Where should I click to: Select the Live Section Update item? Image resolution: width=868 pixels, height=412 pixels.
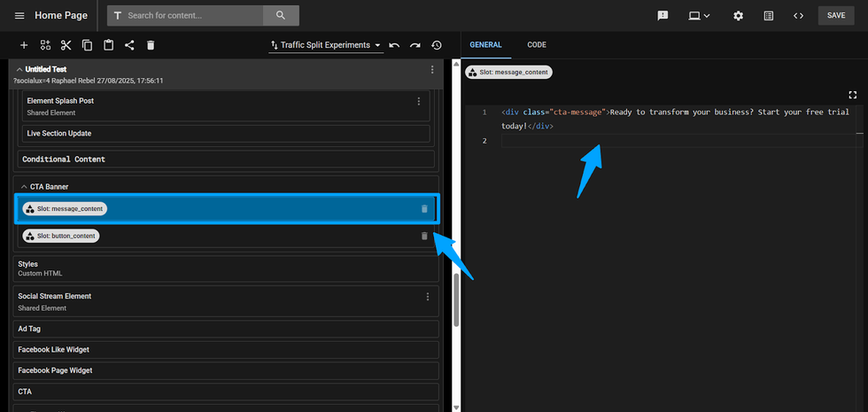(226, 134)
